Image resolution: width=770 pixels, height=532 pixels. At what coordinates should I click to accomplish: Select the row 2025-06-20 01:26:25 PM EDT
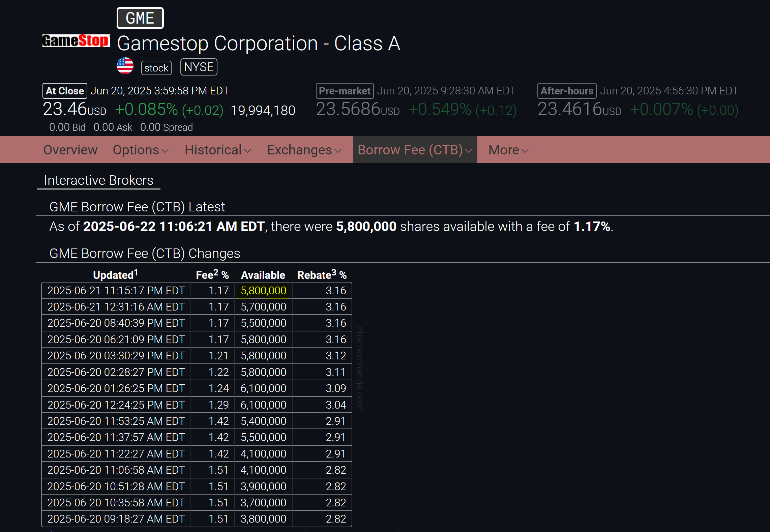[197, 388]
